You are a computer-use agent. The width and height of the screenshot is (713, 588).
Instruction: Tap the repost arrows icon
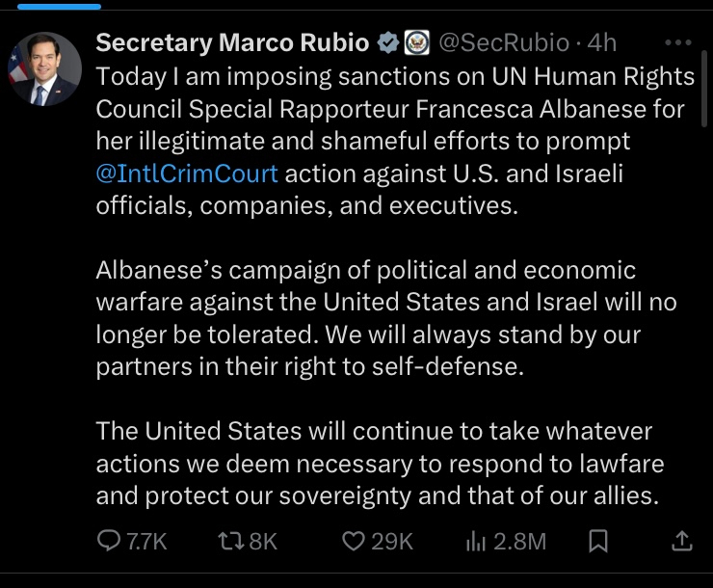click(x=229, y=542)
